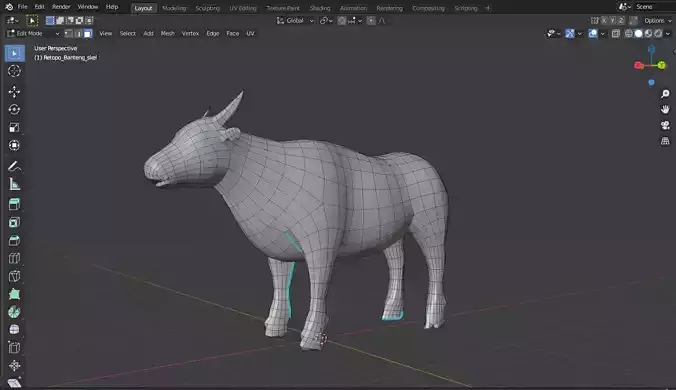Toggle snapping magnet
The image size is (676, 390).
click(341, 21)
